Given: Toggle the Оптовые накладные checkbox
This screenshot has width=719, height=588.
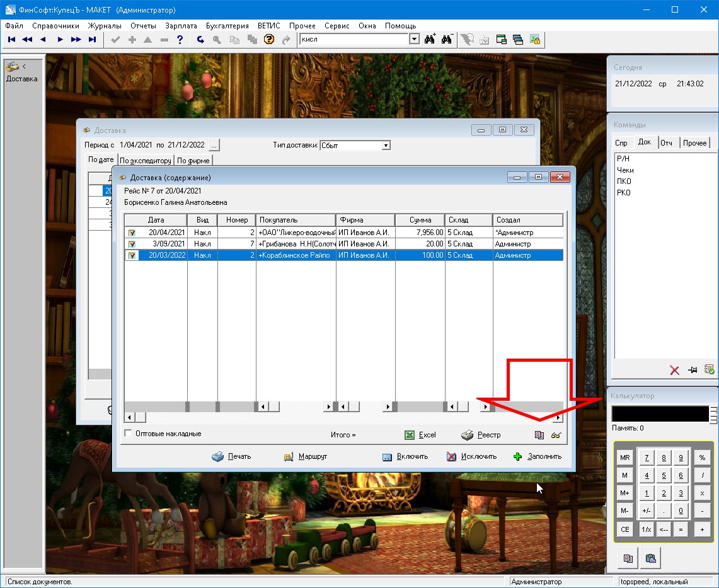Looking at the screenshot, I should (x=129, y=434).
